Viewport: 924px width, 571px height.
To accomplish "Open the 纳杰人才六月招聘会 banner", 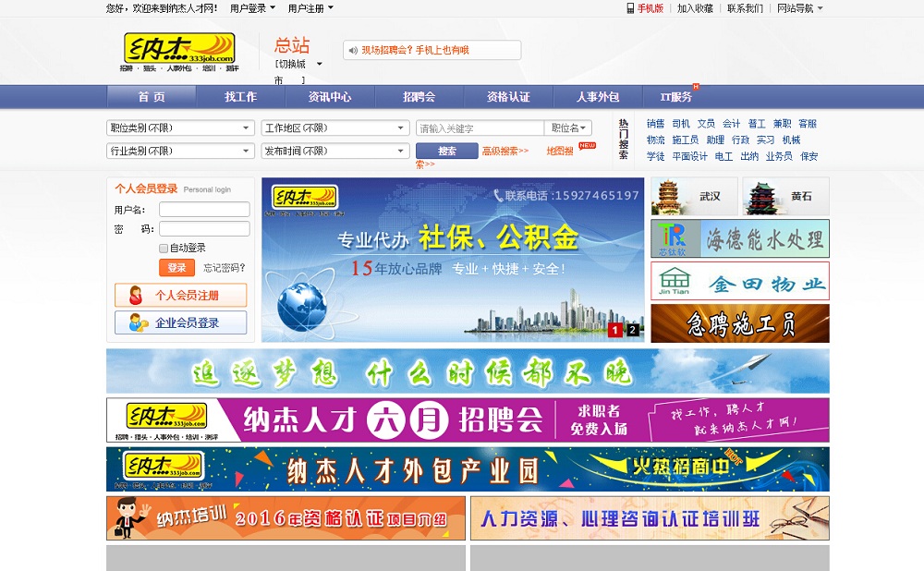I will (468, 420).
